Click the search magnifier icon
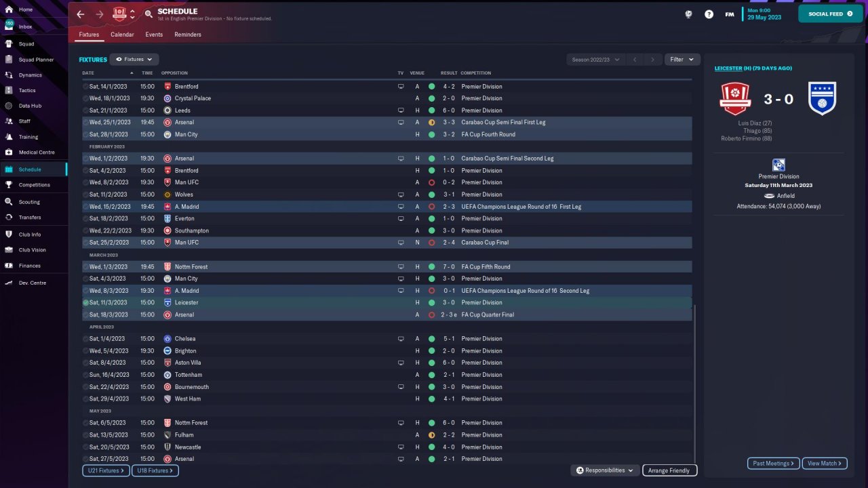Screen dimensions: 868x488 click(149, 14)
